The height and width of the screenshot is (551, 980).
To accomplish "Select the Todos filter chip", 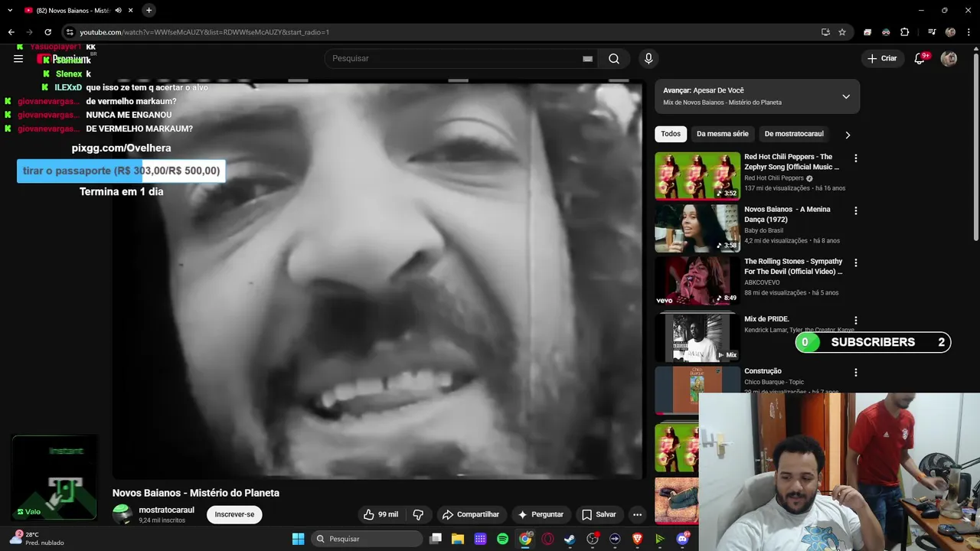I will (x=671, y=134).
